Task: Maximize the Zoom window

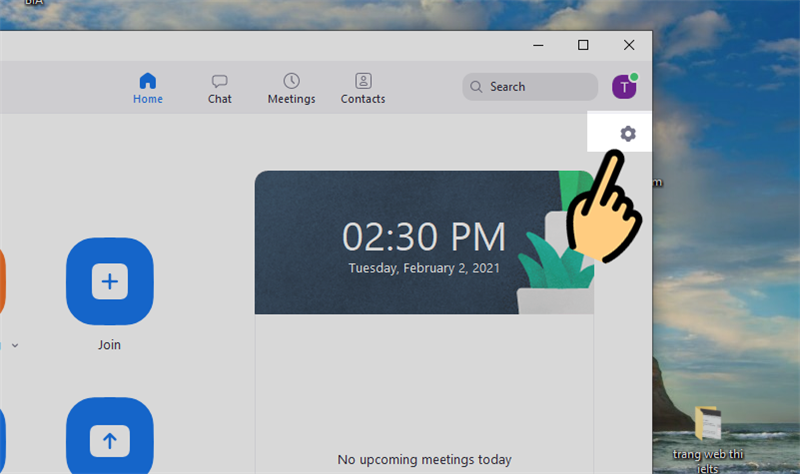Action: [x=583, y=45]
